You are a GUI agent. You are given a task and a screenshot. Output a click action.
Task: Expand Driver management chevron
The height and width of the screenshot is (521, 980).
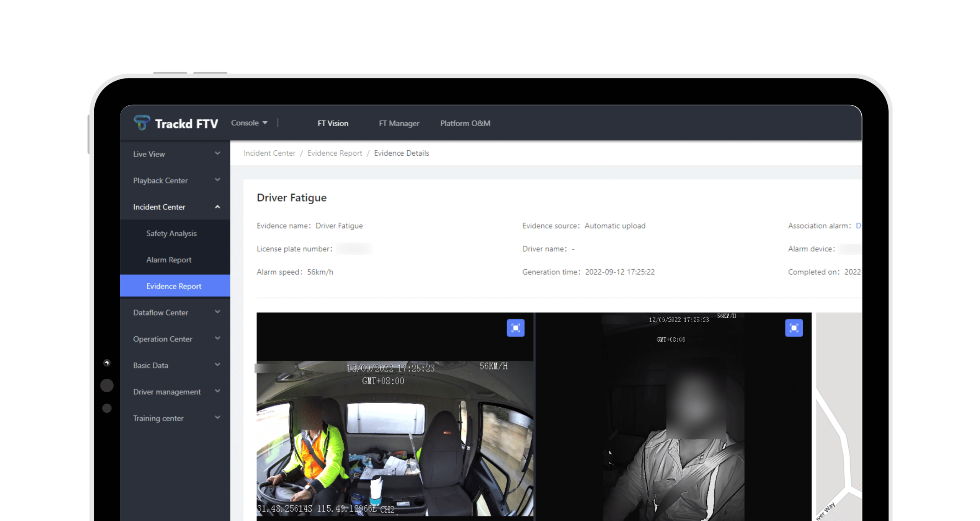(217, 391)
